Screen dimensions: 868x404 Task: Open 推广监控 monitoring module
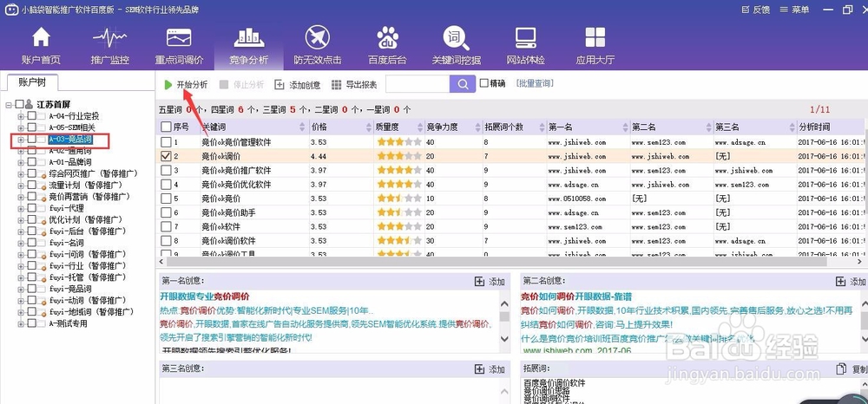point(109,45)
